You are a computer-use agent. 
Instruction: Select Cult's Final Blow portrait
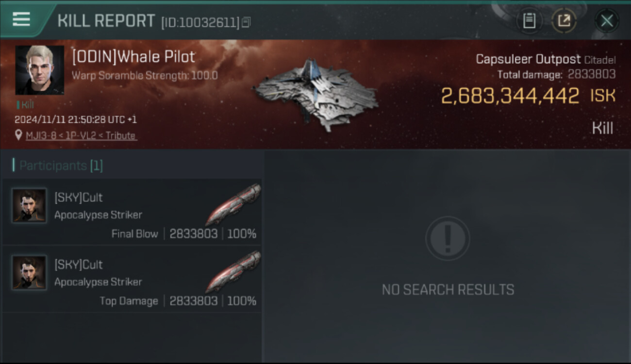(29, 205)
